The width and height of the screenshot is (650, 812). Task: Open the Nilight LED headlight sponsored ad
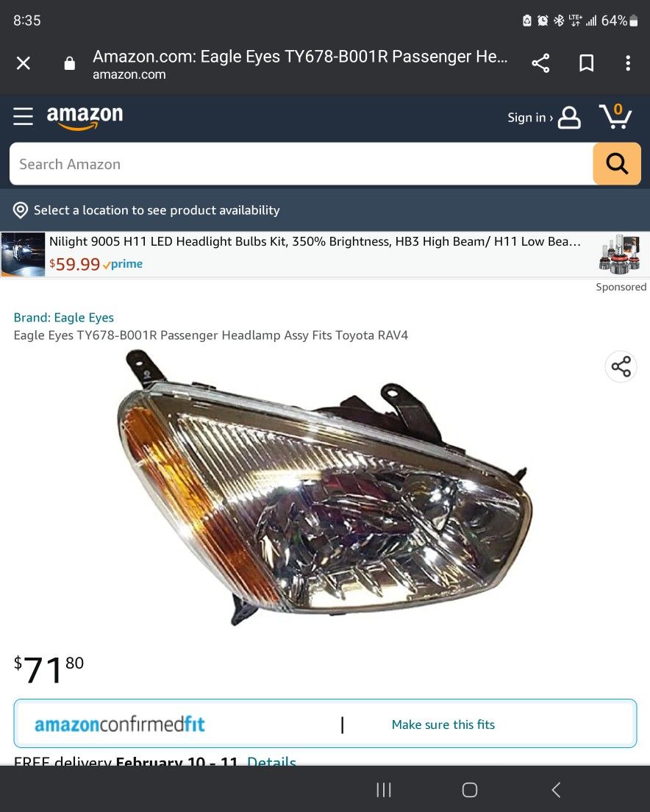pyautogui.click(x=325, y=254)
